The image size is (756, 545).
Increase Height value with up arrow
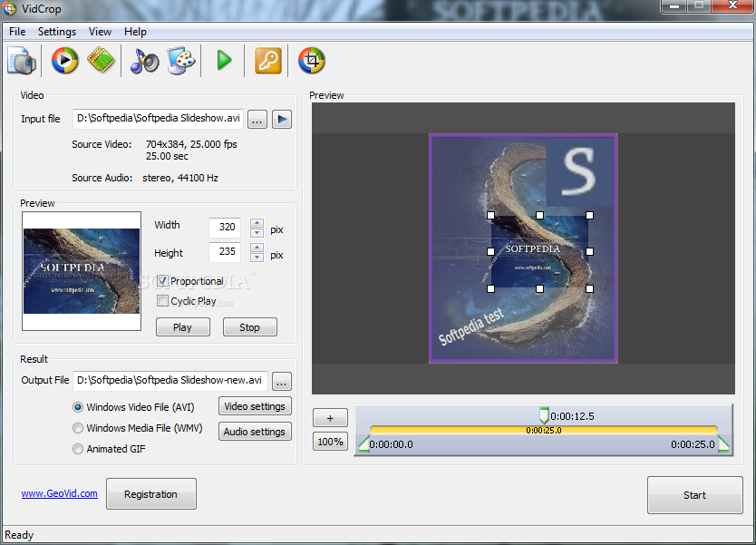[x=257, y=248]
